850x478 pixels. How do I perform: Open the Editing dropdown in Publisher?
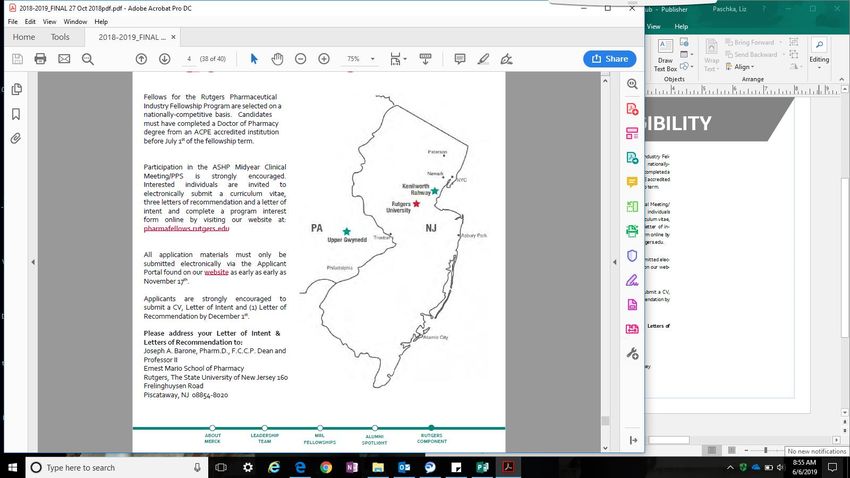[x=819, y=53]
